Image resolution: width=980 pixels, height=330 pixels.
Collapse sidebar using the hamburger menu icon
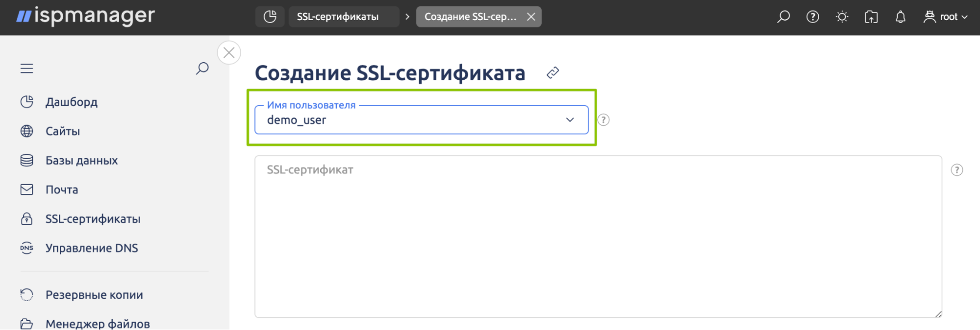tap(27, 69)
